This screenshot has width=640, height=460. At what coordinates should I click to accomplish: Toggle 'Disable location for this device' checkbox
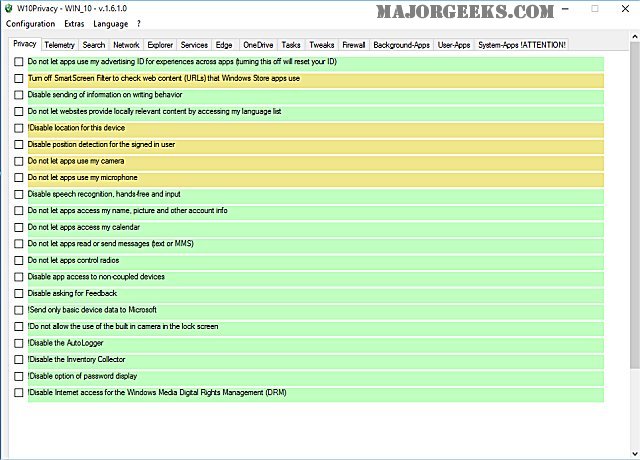tap(19, 128)
